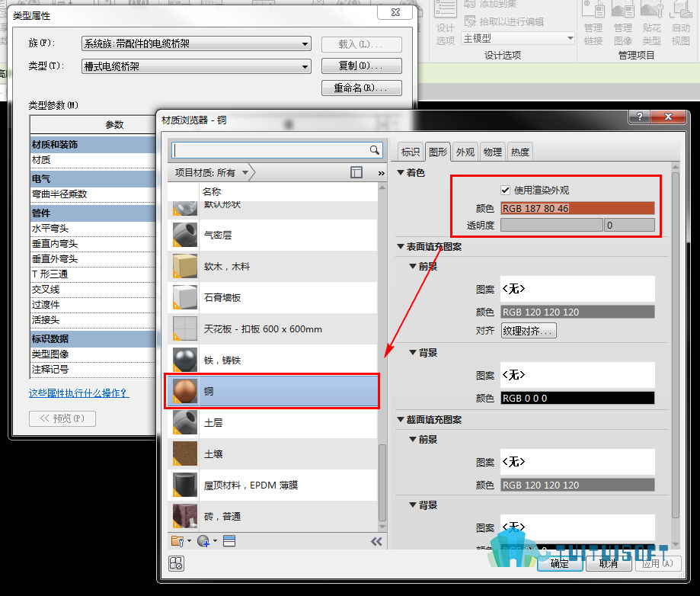Select the 砖，普通 brick material thumbnail

(185, 517)
